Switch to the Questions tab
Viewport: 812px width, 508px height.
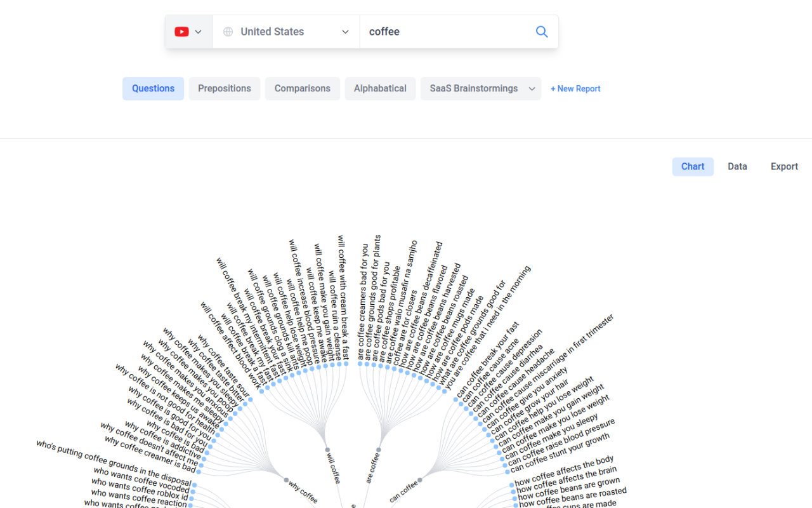(x=153, y=89)
